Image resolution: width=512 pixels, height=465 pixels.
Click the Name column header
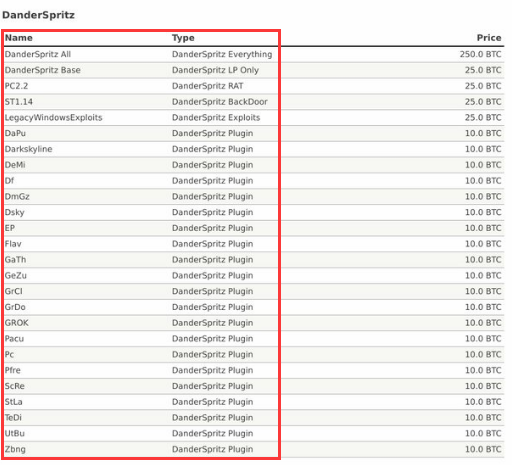(x=19, y=38)
